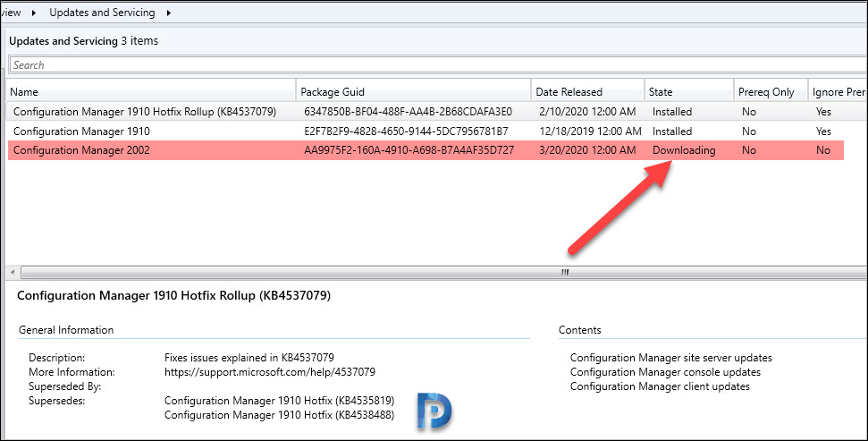Click Installed state in Configuration Manager 1910 row
This screenshot has width=868, height=441.
click(672, 131)
